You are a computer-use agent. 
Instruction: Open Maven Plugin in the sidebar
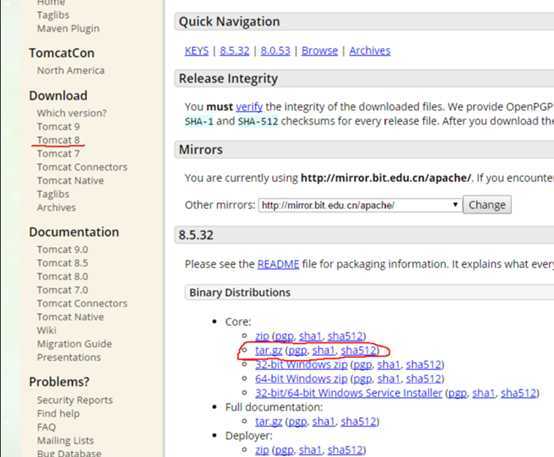point(68,28)
